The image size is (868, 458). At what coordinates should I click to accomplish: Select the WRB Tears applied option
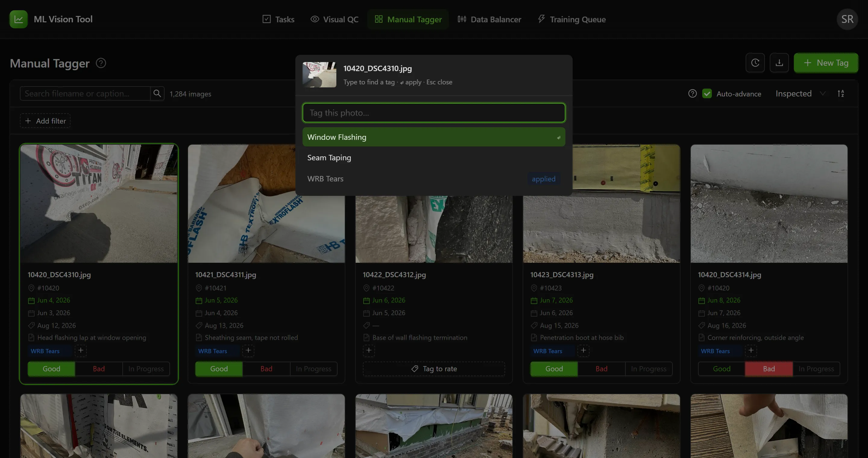[434, 178]
